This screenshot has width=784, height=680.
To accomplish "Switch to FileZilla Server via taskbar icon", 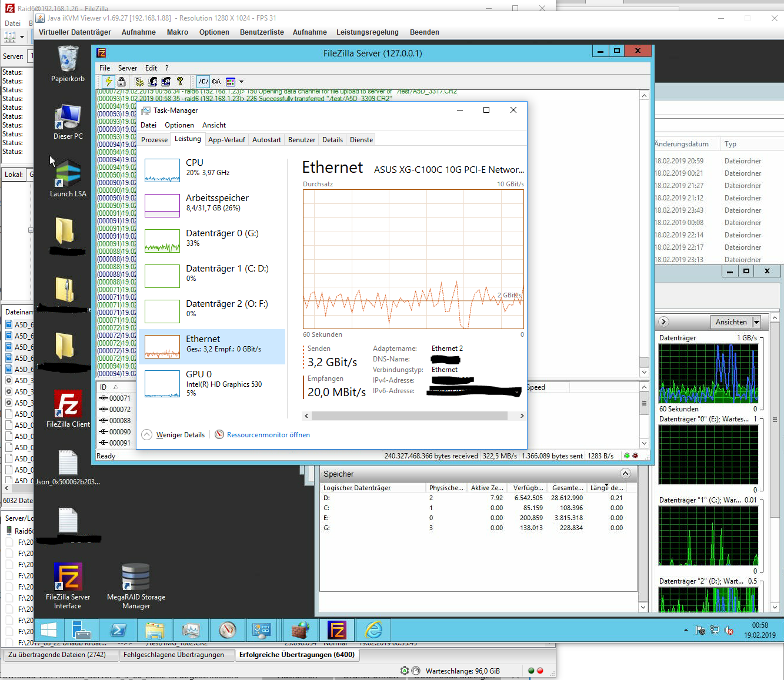I will pos(337,630).
